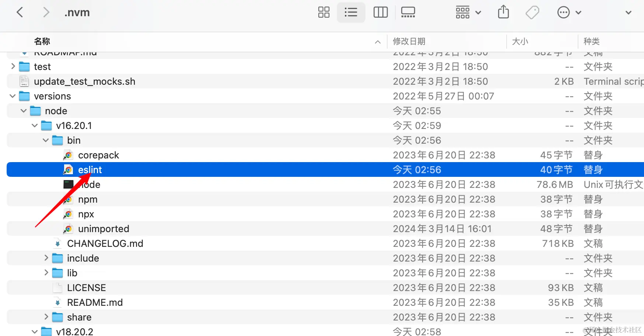Image resolution: width=644 pixels, height=336 pixels.
Task: Select the corepack file name
Action: pyautogui.click(x=98, y=155)
